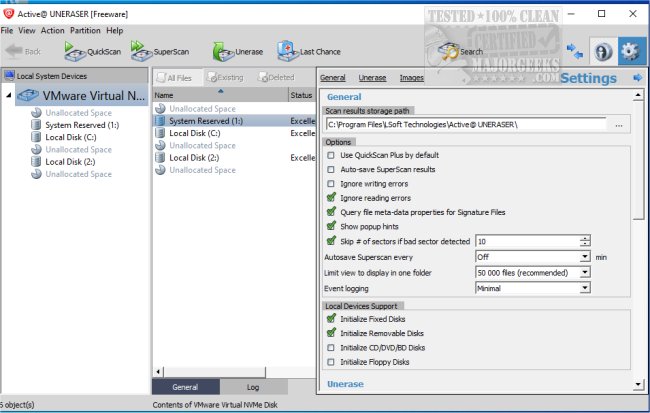Enable Auto-save SuperScan results
Image resolution: width=650 pixels, height=413 pixels.
click(331, 169)
